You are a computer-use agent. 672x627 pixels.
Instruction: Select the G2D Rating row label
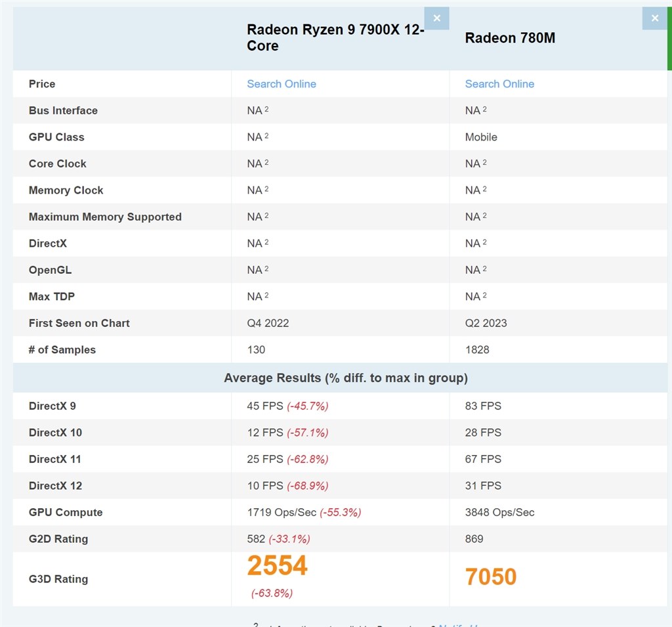[x=58, y=539]
